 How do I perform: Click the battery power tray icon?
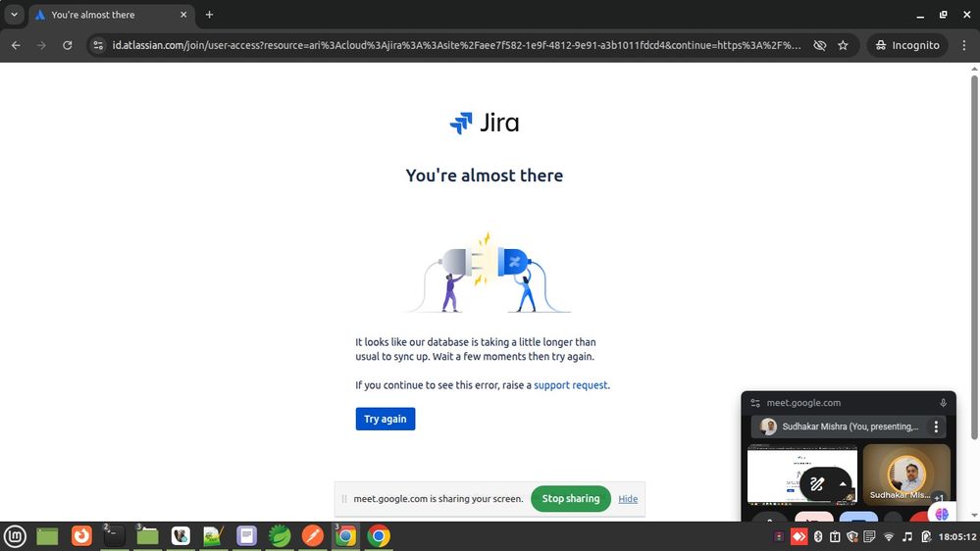[x=926, y=536]
